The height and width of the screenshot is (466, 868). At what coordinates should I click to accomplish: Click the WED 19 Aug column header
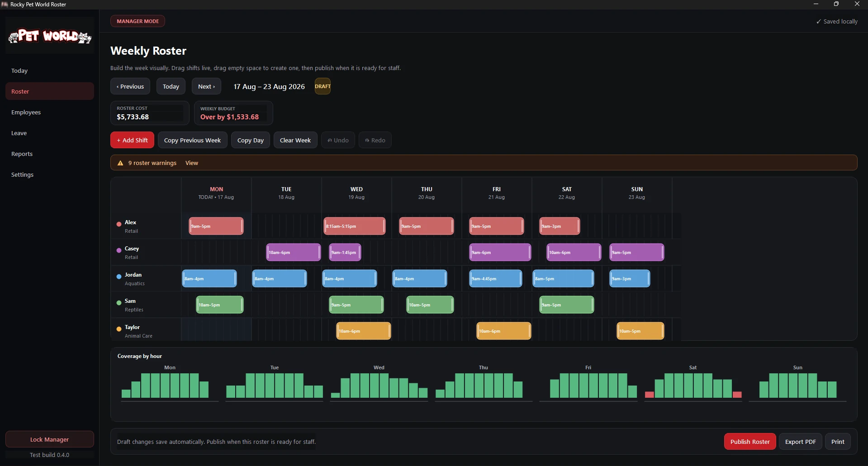pos(356,193)
